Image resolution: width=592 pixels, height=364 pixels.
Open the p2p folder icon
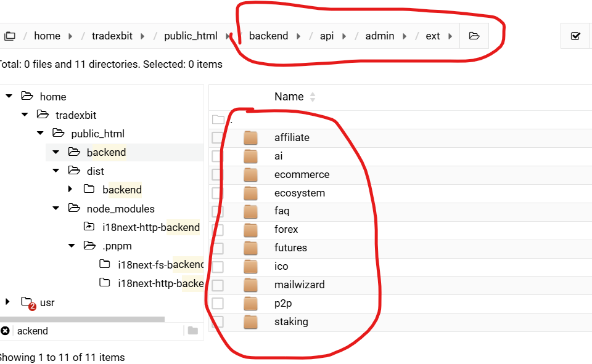tap(250, 303)
